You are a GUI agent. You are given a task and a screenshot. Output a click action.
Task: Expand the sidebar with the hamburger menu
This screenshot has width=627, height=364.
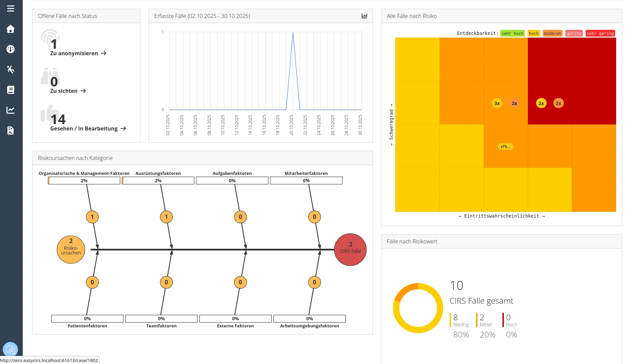click(x=10, y=8)
